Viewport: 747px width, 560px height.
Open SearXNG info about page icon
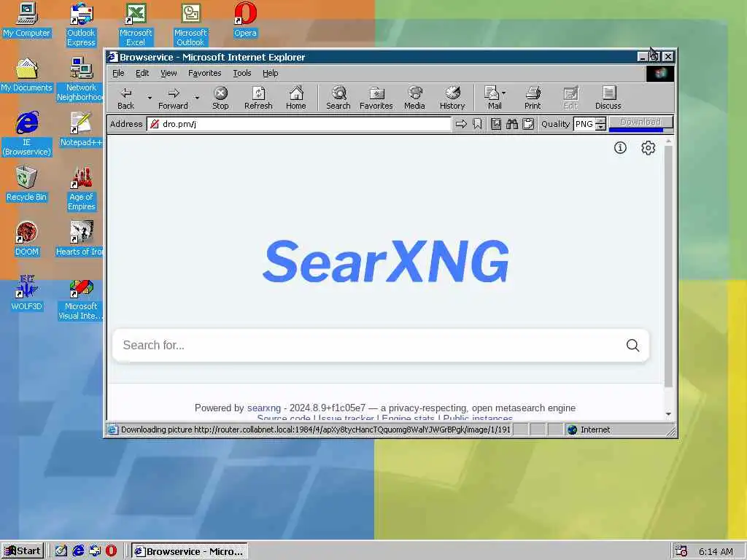click(620, 148)
